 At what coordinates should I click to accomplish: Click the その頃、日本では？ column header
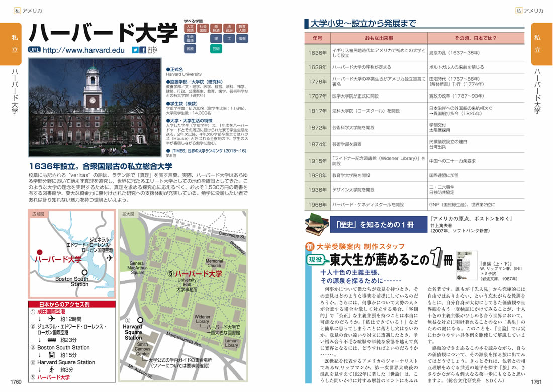[476, 38]
